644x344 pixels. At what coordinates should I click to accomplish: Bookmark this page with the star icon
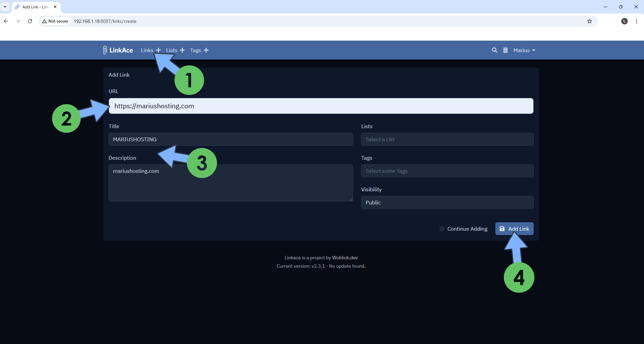coord(589,21)
